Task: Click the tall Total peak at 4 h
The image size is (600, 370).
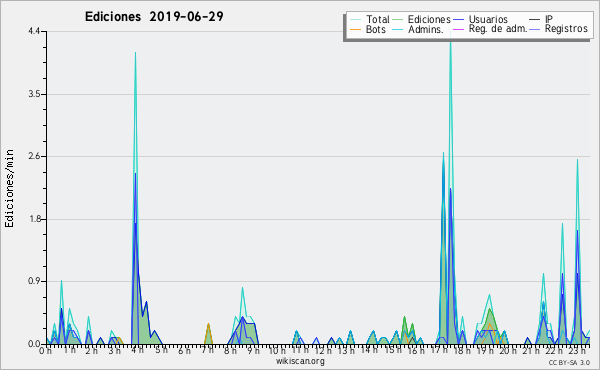Action: click(135, 54)
